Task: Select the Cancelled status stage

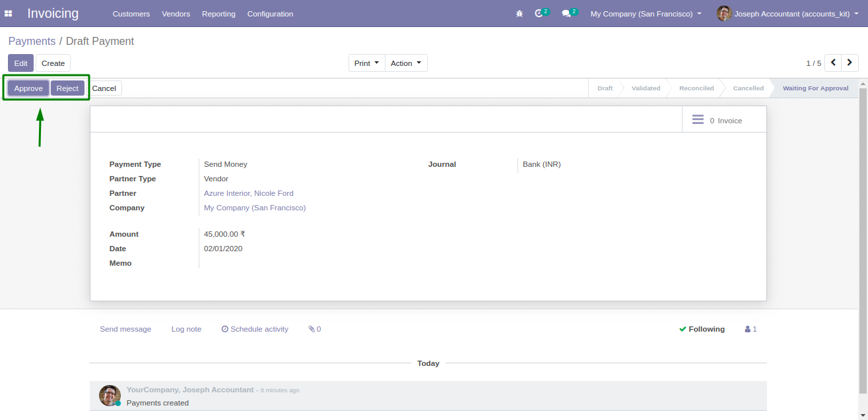Action: click(749, 88)
